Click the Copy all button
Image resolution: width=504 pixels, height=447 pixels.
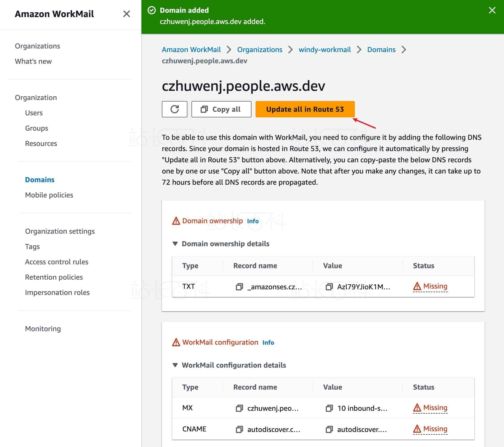221,109
